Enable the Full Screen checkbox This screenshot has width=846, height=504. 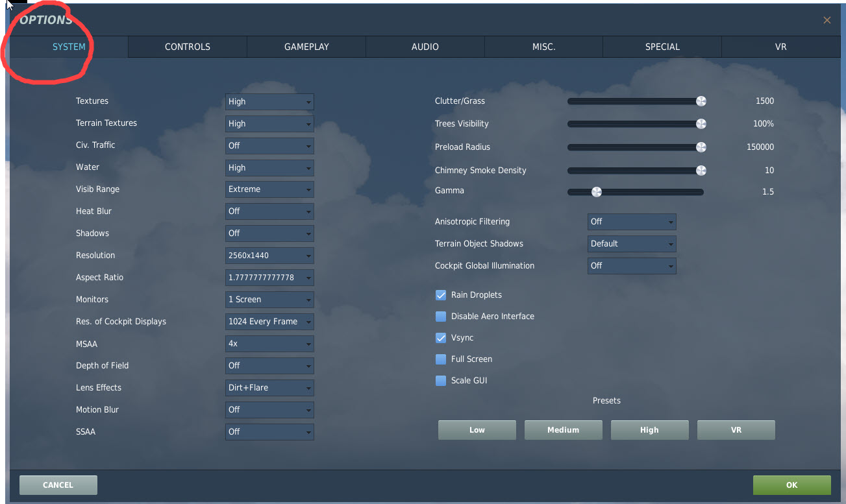click(441, 359)
